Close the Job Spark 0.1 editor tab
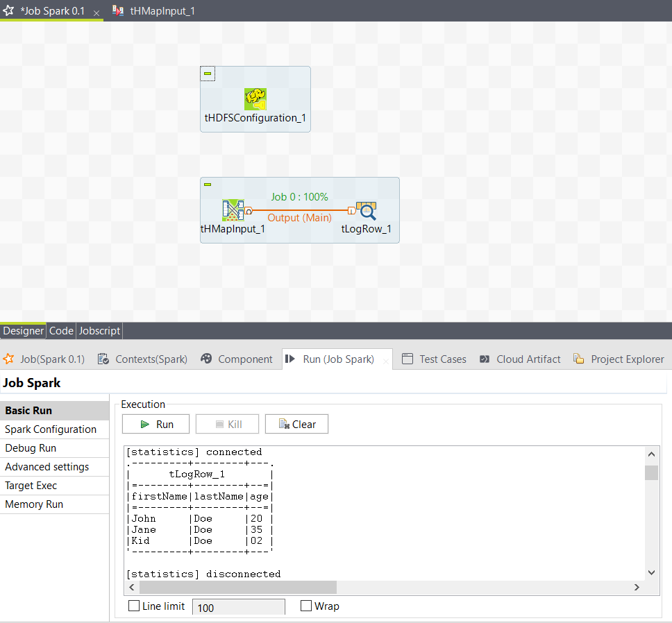Screen dimensions: 672x623 click(x=96, y=13)
